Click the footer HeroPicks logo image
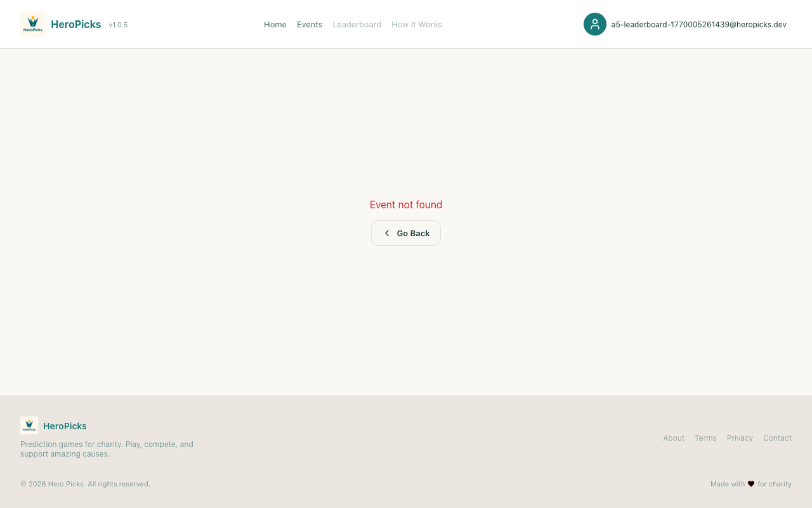812x508 pixels. pyautogui.click(x=29, y=425)
